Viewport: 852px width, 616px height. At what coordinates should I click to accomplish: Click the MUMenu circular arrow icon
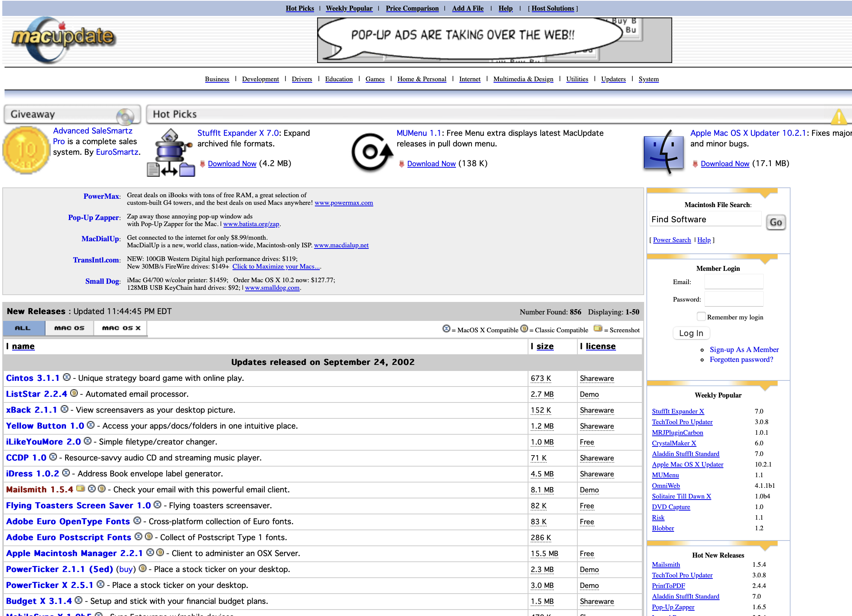pyautogui.click(x=371, y=152)
